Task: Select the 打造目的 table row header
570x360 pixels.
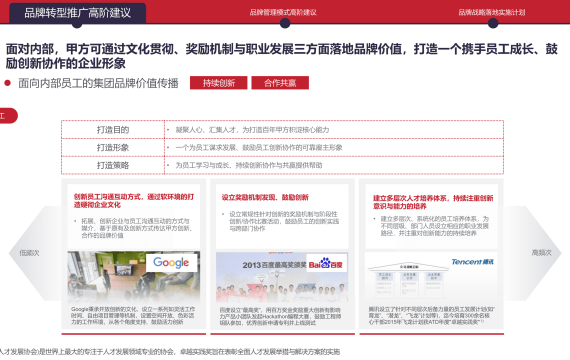Action: click(113, 130)
